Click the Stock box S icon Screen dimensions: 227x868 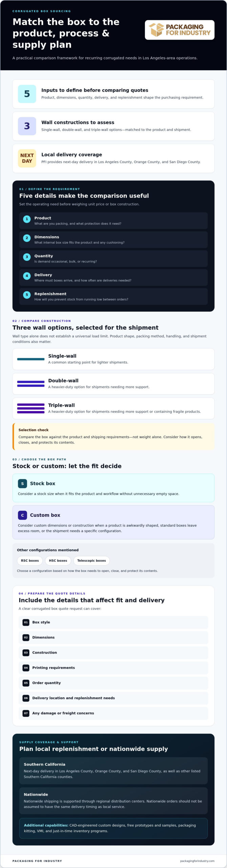(22, 484)
